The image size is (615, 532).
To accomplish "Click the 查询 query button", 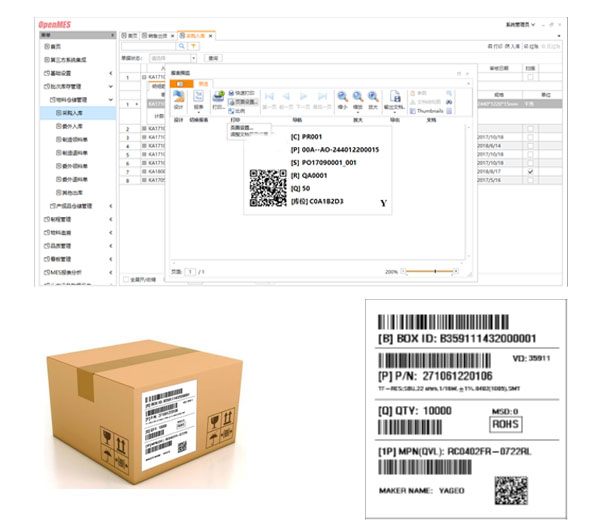I will point(213,59).
